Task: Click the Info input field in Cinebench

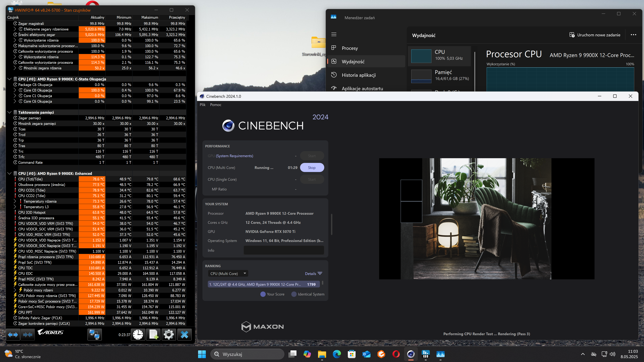Action: tap(284, 250)
